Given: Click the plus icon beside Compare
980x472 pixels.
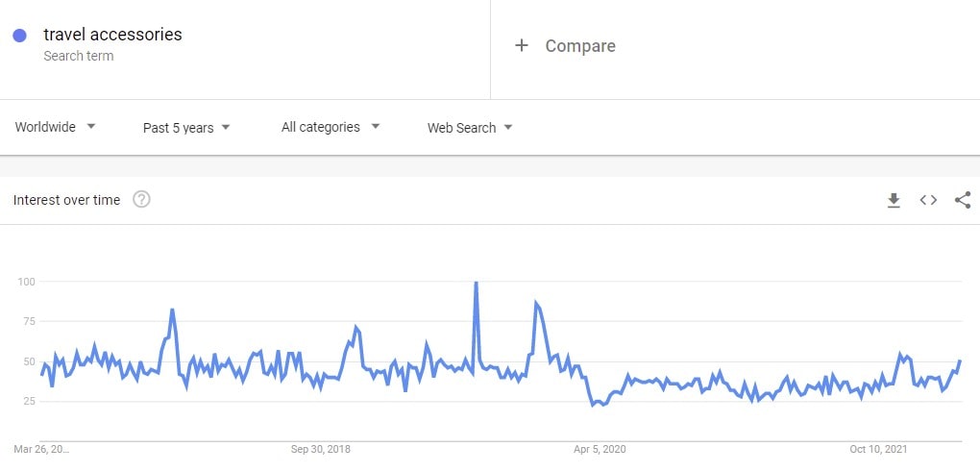Looking at the screenshot, I should [522, 45].
